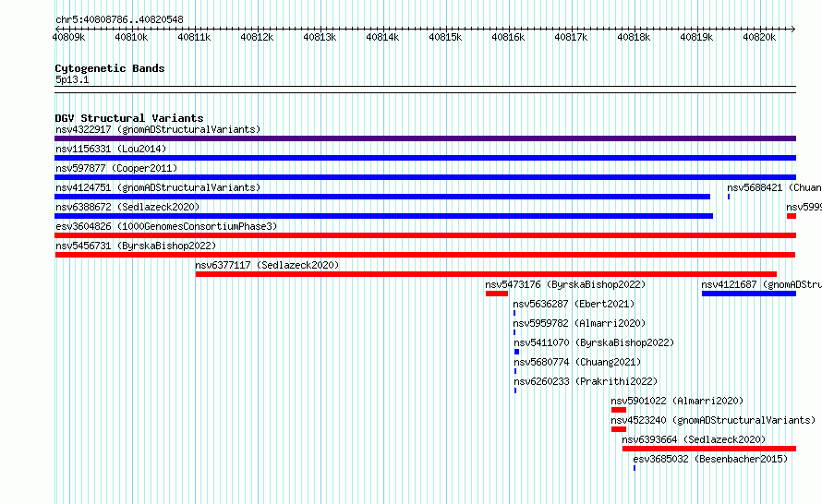Click the DGV Structural Variants track title
822x504 pixels.
[x=129, y=118]
